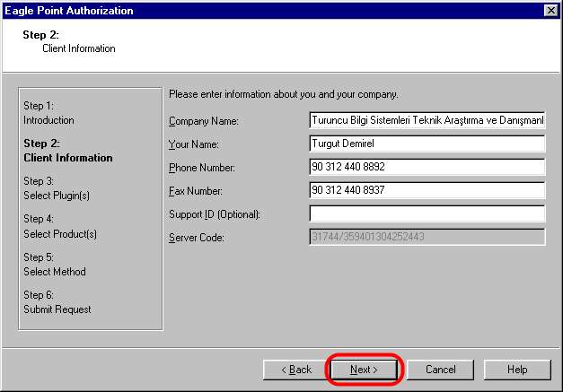Select 'Step 5: Select Method' entry
The height and width of the screenshot is (392, 563).
[x=55, y=265]
